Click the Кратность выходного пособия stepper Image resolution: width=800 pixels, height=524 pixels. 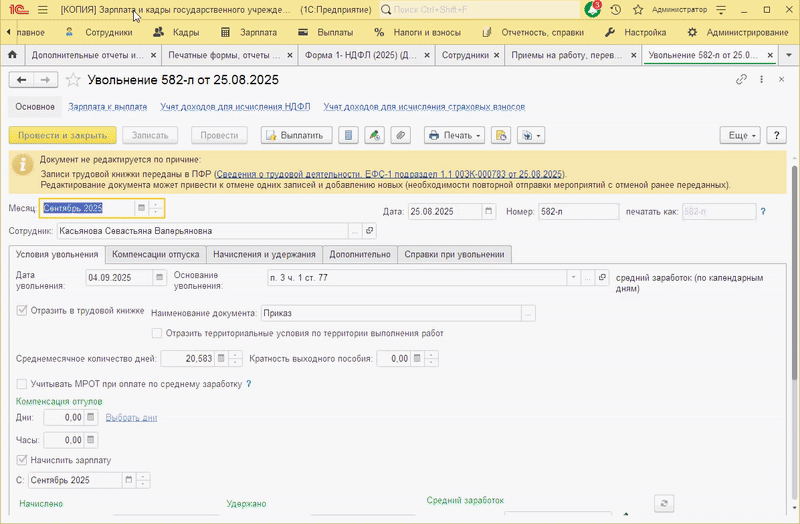coord(431,359)
